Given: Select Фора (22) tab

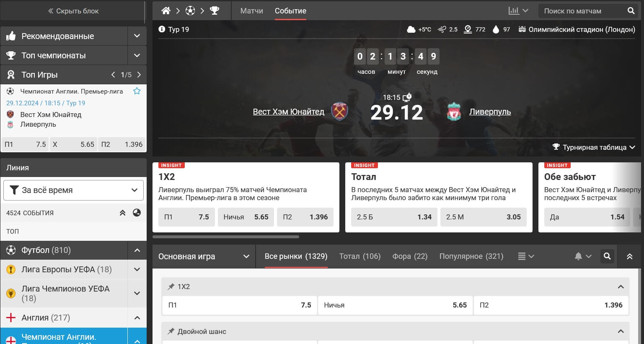Looking at the screenshot, I should 410,256.
